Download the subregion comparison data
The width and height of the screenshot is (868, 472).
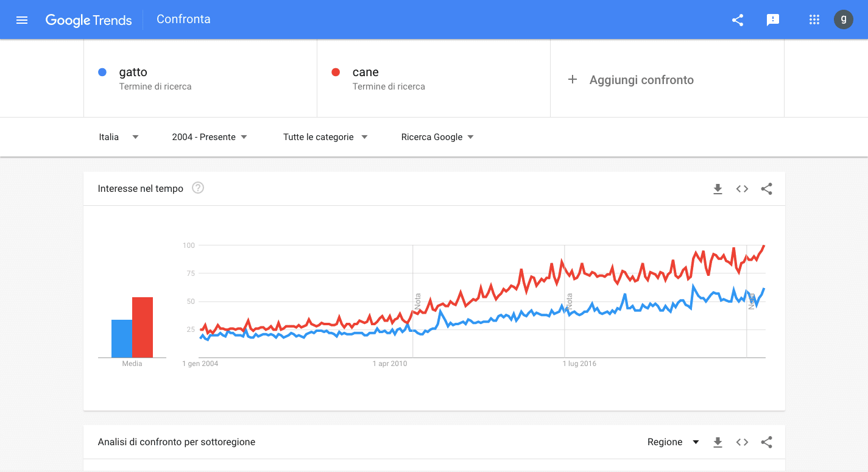(718, 442)
